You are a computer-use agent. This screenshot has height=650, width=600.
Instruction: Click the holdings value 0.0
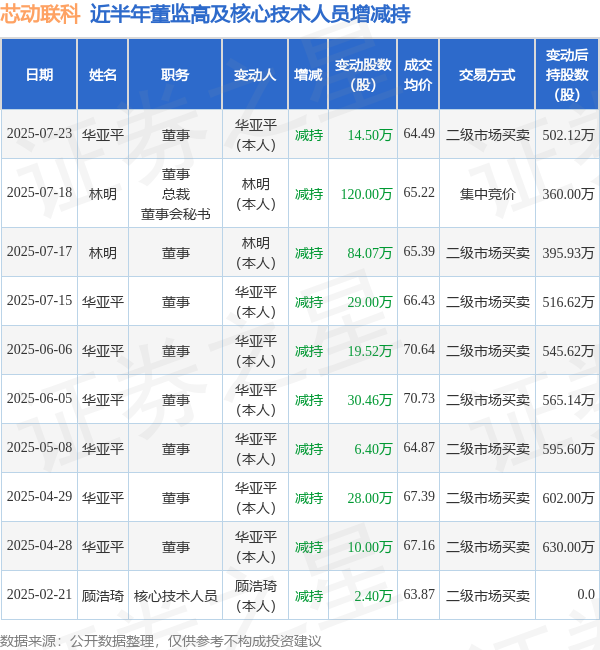point(586,595)
